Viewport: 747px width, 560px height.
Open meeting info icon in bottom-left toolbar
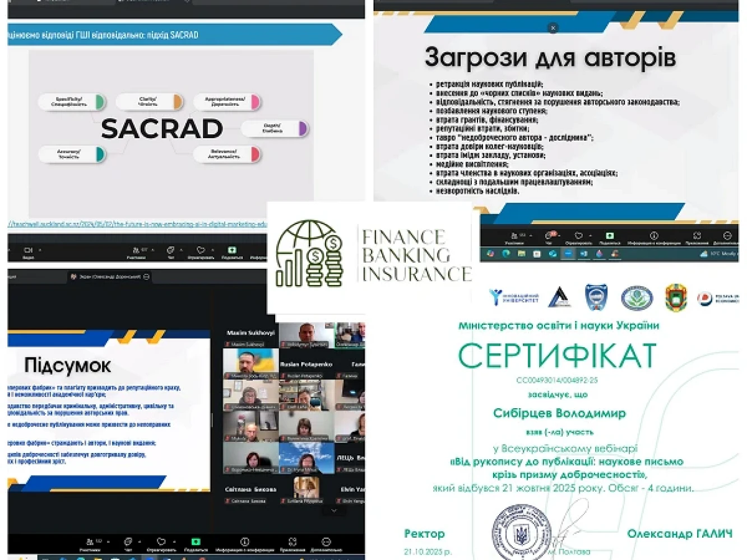[244, 542]
